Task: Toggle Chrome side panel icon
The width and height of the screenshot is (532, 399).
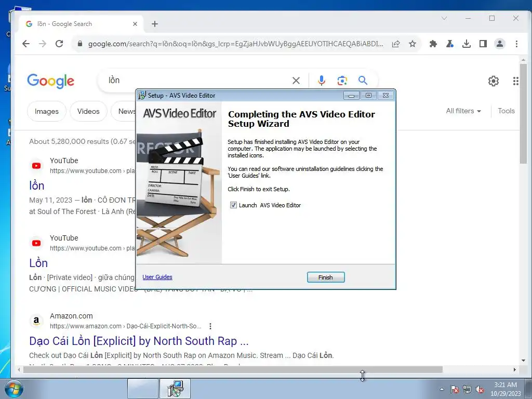Action: tap(483, 44)
